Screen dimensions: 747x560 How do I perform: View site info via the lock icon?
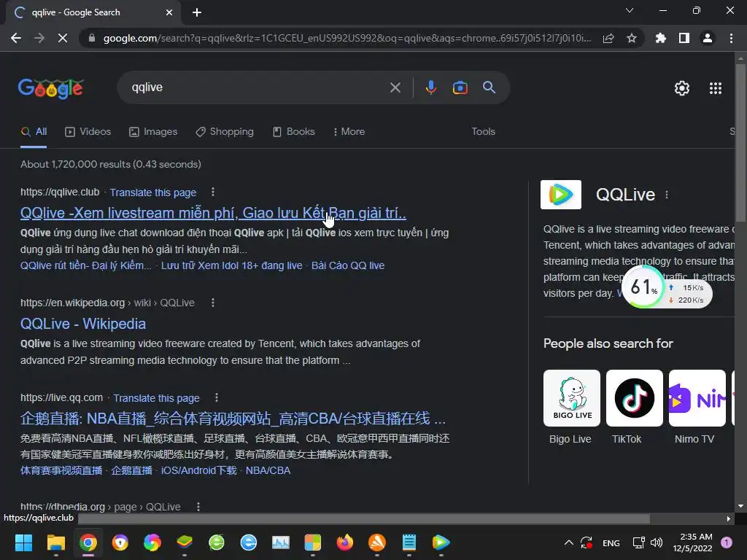click(92, 38)
